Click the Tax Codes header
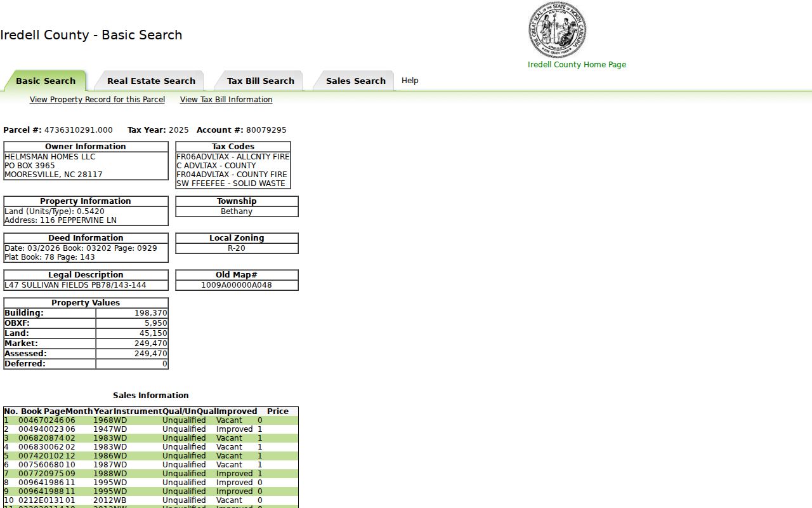Screen dimensions: 812x508 (x=233, y=147)
